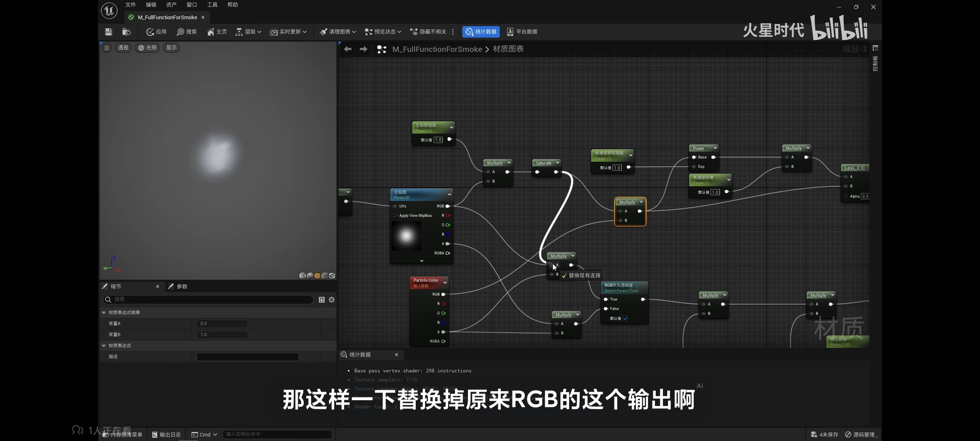Toggle the default value checkbox on Switch Param
The image size is (980, 441).
(x=625, y=318)
